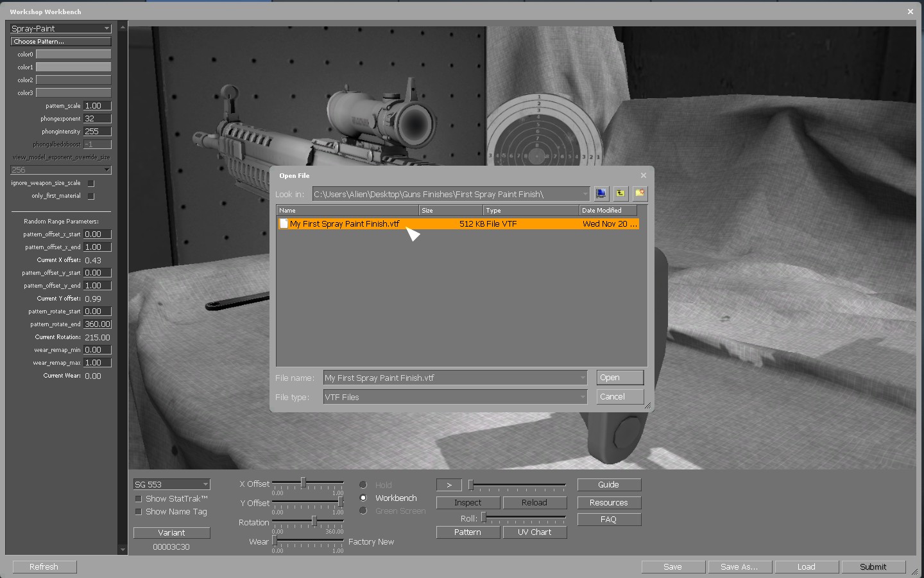Open the SG 553 weapon dropdown
Image resolution: width=924 pixels, height=578 pixels.
172,484
